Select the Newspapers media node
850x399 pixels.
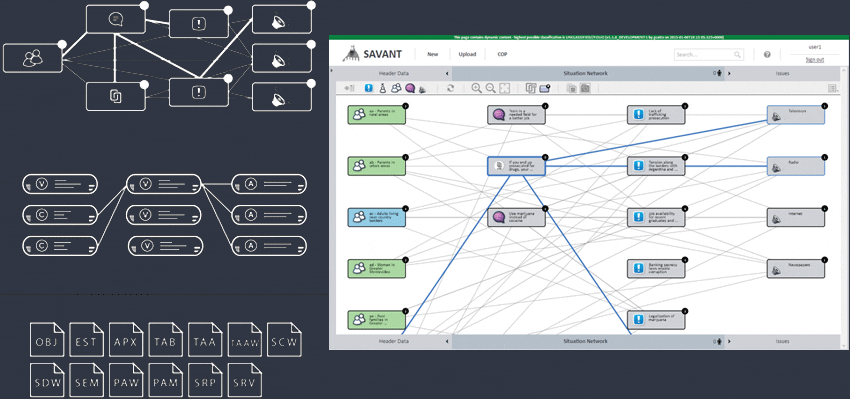point(796,269)
